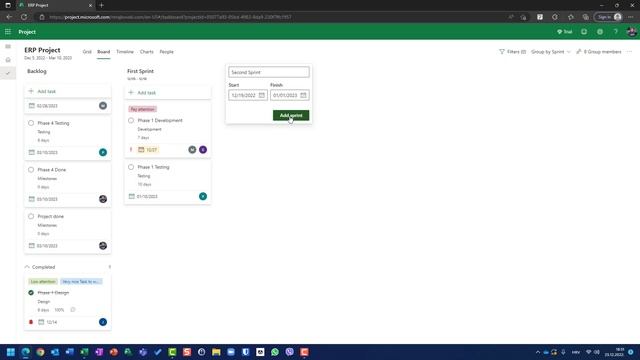
Task: Open assignee avatar on Phase 4 Testing card
Action: click(103, 152)
